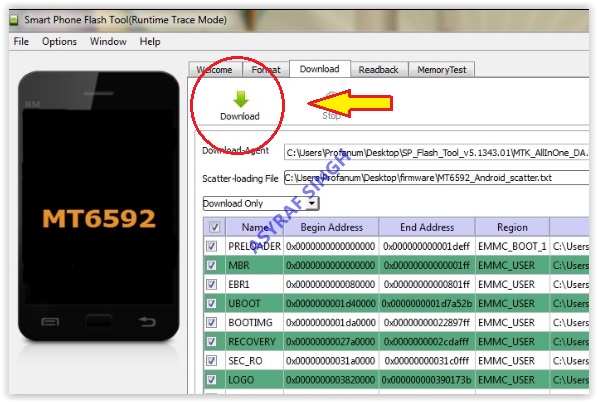Click end address 0x00000000390173b
Screen dimensions: 597x402
[x=426, y=380]
